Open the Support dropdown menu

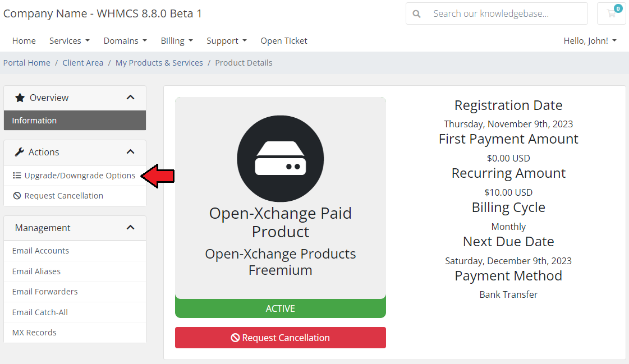(x=227, y=41)
